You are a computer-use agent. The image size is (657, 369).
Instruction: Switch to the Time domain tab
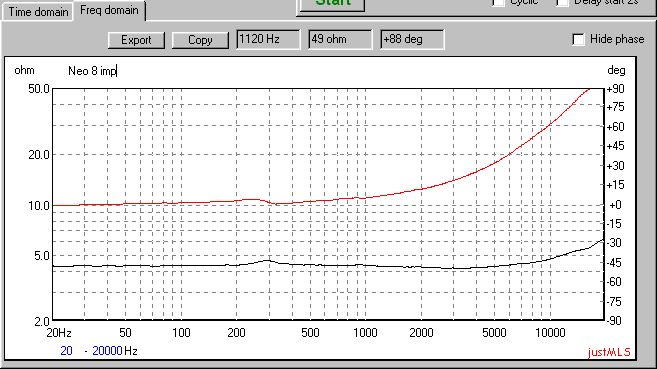(x=38, y=12)
